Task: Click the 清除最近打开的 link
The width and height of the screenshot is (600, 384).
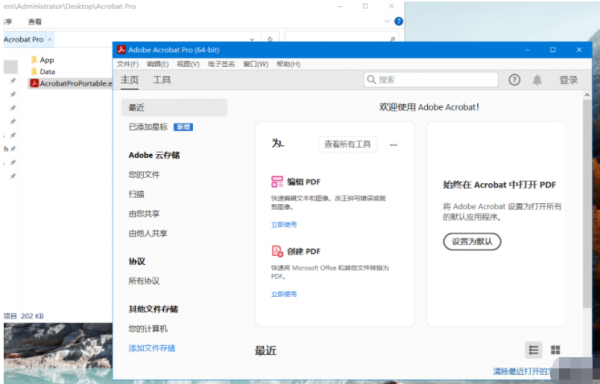Action: pyautogui.click(x=522, y=371)
